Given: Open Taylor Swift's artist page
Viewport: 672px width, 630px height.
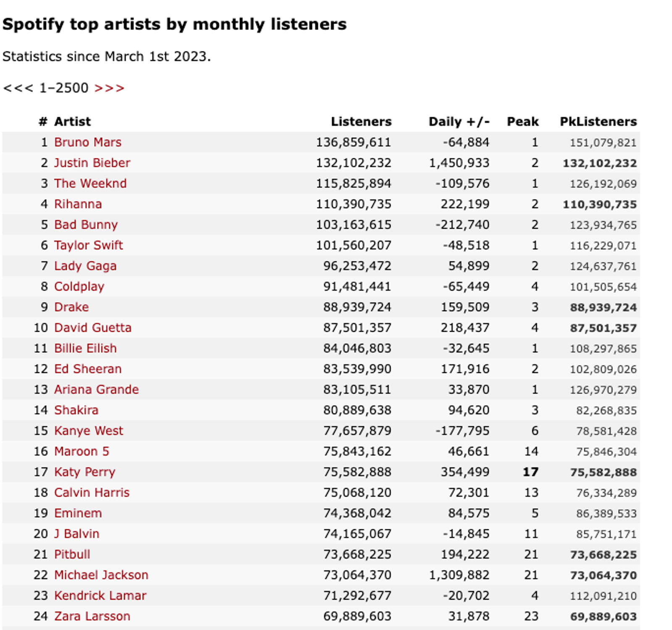Looking at the screenshot, I should (x=89, y=245).
